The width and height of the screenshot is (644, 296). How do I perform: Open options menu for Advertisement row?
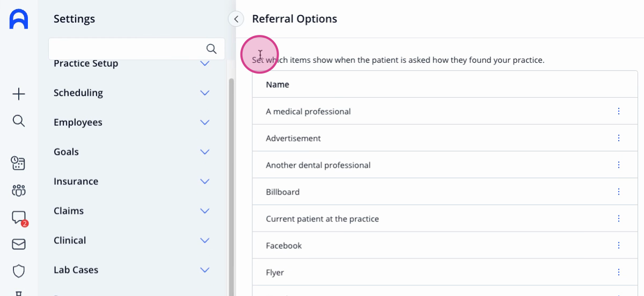pyautogui.click(x=619, y=138)
